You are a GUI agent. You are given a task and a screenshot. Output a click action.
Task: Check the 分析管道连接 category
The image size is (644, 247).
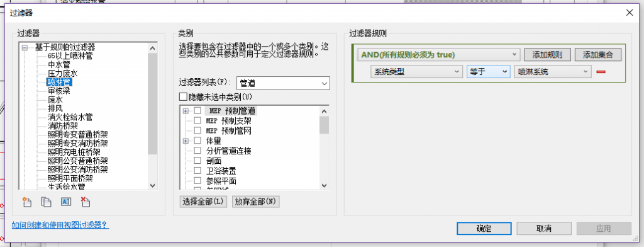pos(197,151)
